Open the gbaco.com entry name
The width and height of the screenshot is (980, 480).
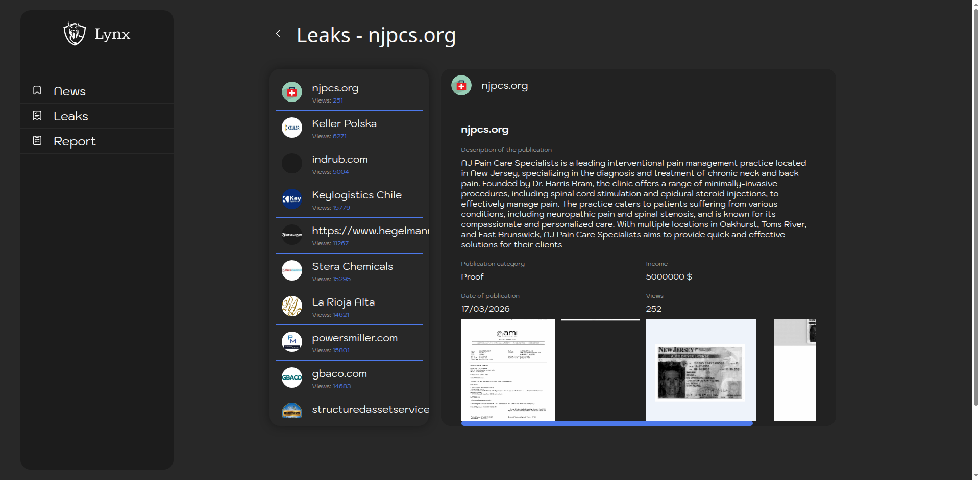click(x=339, y=374)
